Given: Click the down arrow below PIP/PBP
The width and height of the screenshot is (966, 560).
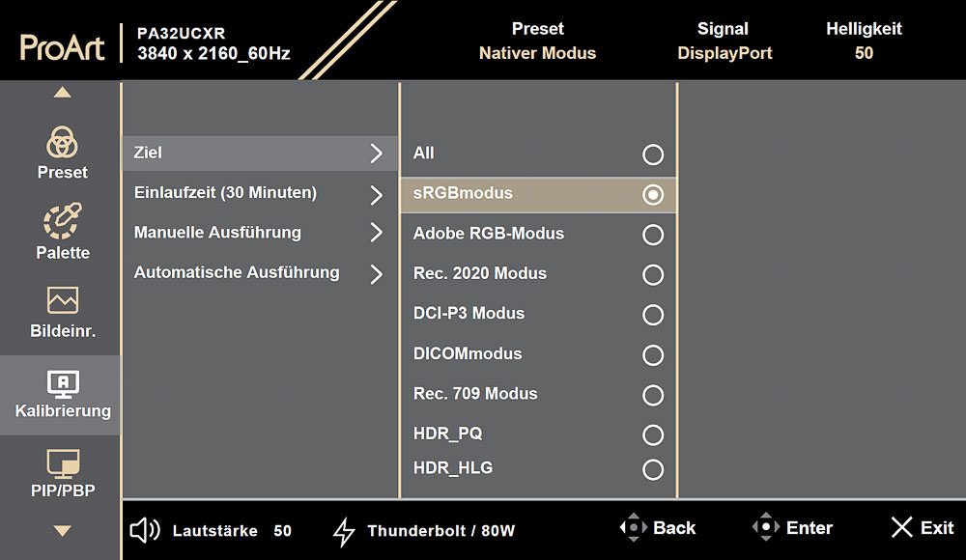Looking at the screenshot, I should [62, 530].
